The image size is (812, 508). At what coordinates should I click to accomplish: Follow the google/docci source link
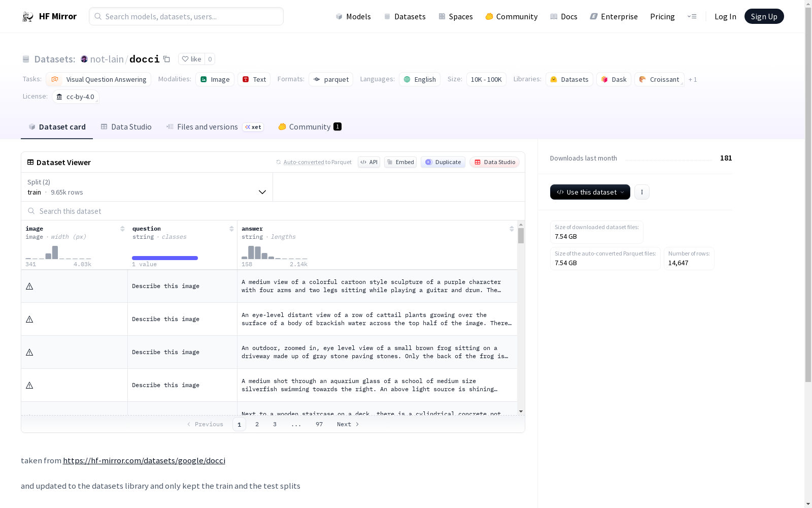[144, 461]
